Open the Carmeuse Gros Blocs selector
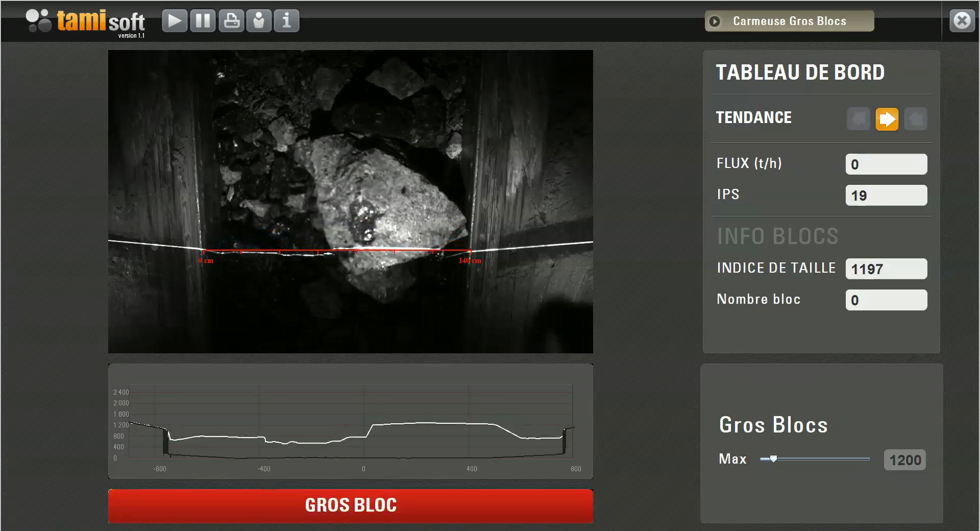 click(789, 21)
